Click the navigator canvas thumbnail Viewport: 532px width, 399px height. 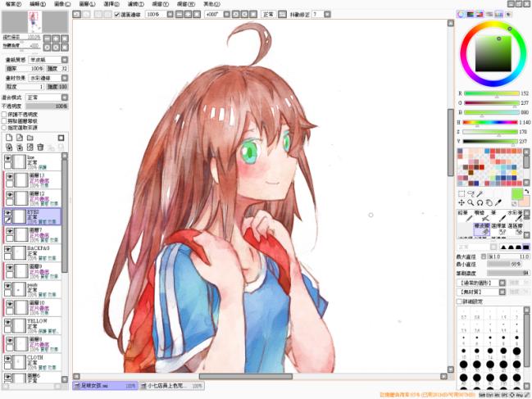35,21
